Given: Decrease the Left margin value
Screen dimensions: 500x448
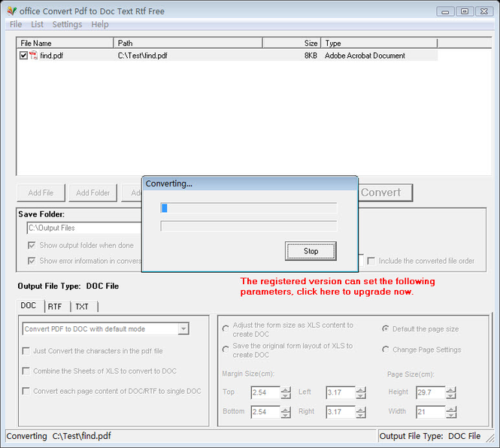Looking at the screenshot, I should pyautogui.click(x=361, y=395).
